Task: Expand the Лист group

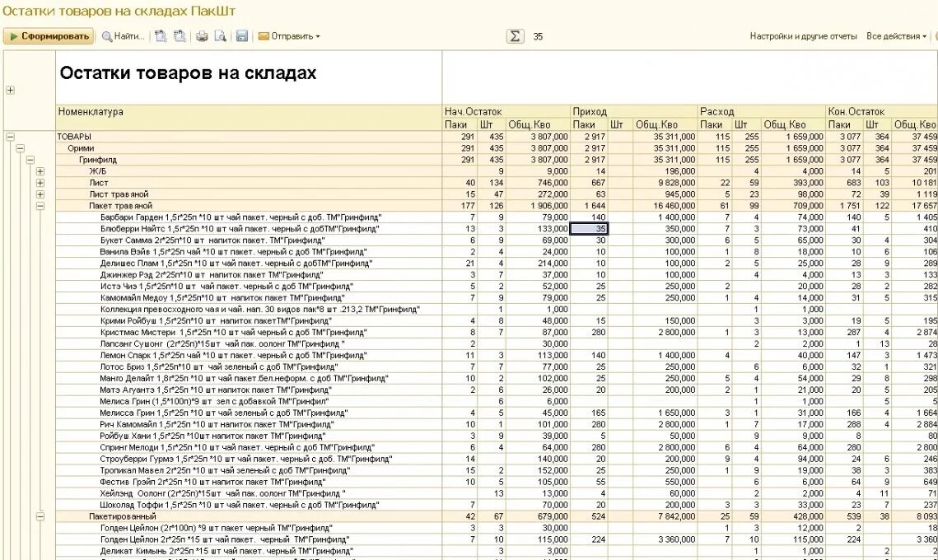Action: click(40, 183)
